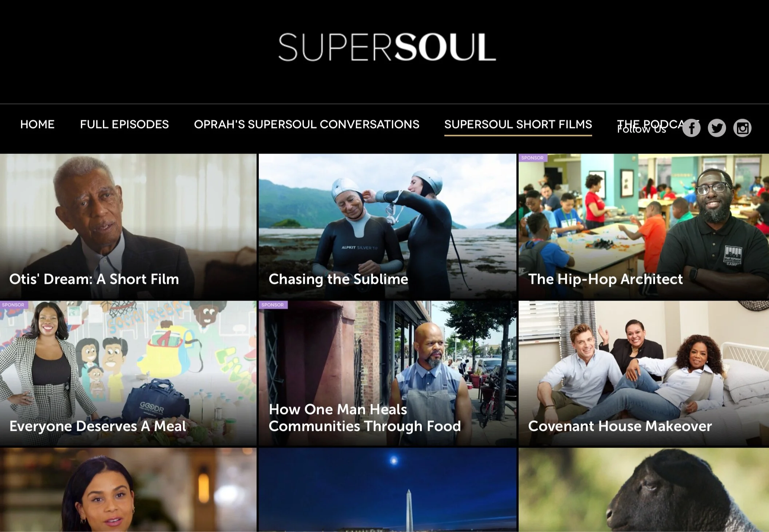Image resolution: width=769 pixels, height=532 pixels.
Task: Click the SPONSOR badge on How One Man Heals
Action: coord(273,305)
